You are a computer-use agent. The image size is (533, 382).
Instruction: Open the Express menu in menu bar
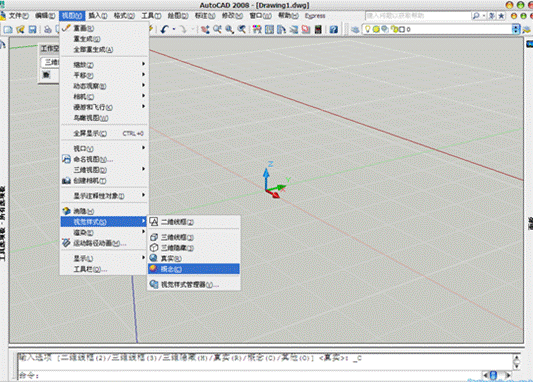[x=315, y=16]
